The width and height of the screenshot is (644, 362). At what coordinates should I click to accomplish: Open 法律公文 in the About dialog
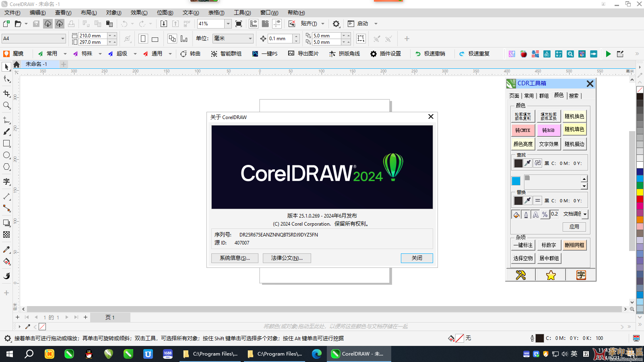click(287, 258)
